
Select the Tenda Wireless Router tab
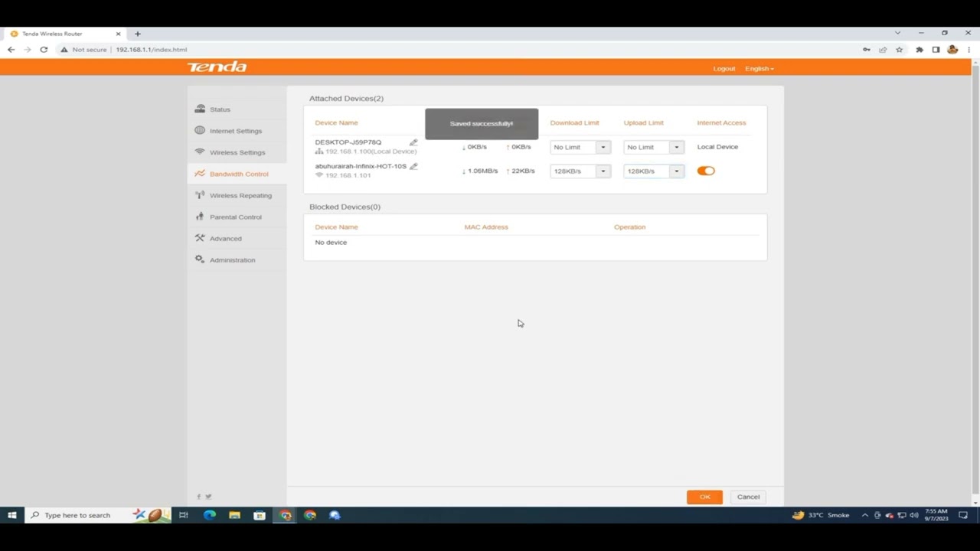tap(66, 34)
